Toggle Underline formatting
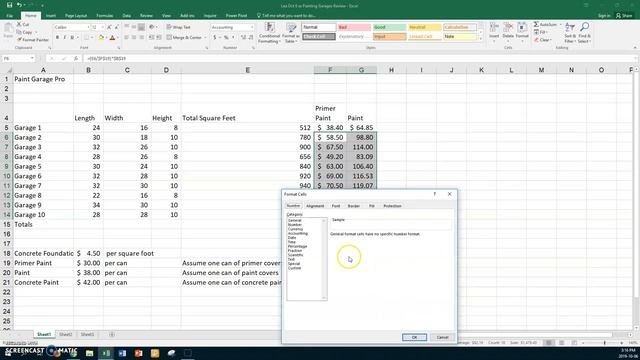The image size is (640, 360). coord(72,38)
